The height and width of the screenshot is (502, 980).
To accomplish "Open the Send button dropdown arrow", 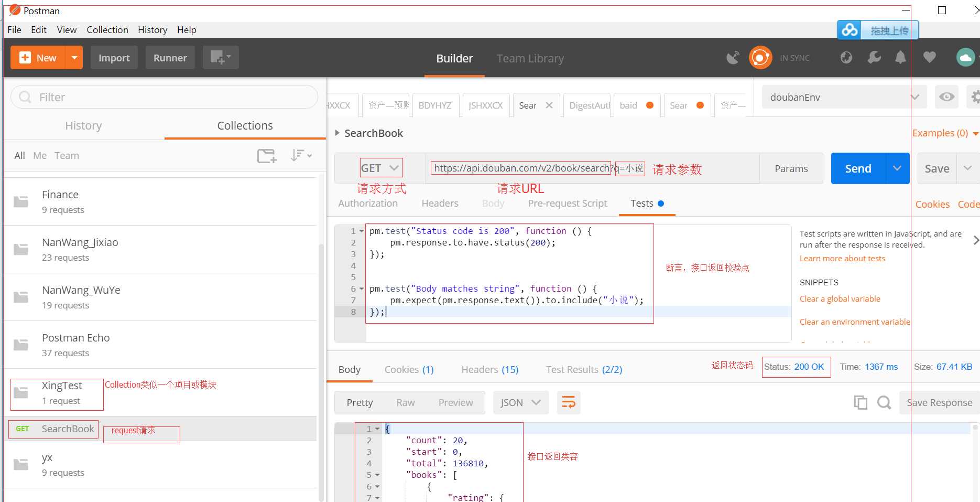I will click(x=897, y=168).
